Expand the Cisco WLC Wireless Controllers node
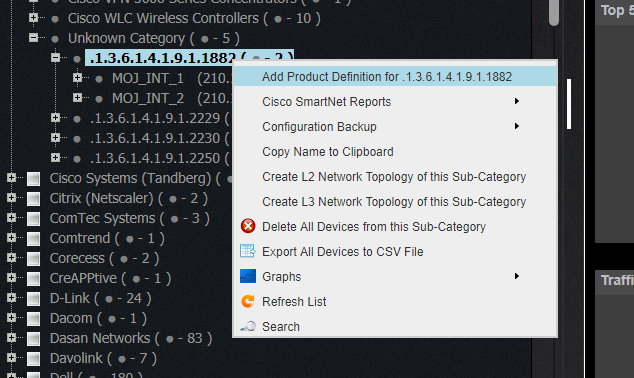634x378 pixels. point(34,17)
